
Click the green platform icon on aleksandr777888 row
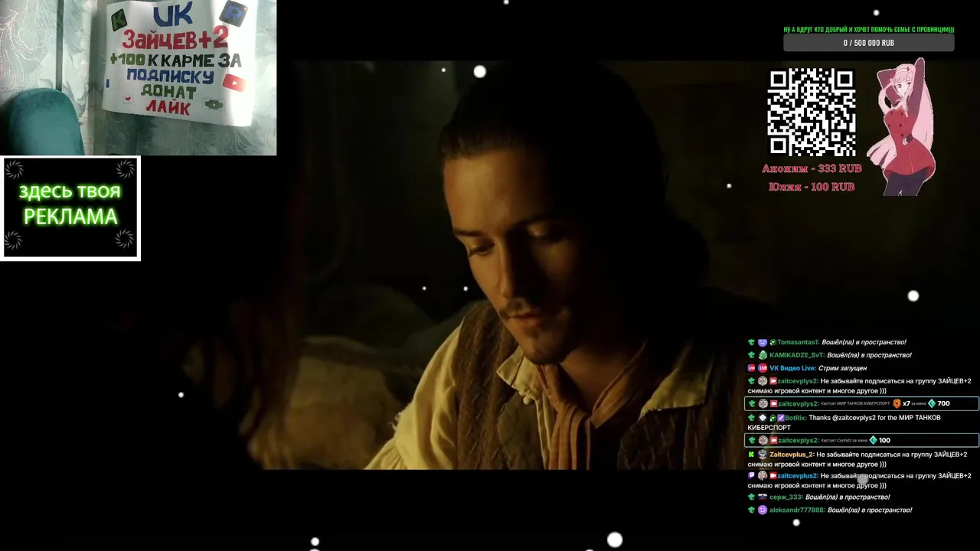(x=751, y=510)
